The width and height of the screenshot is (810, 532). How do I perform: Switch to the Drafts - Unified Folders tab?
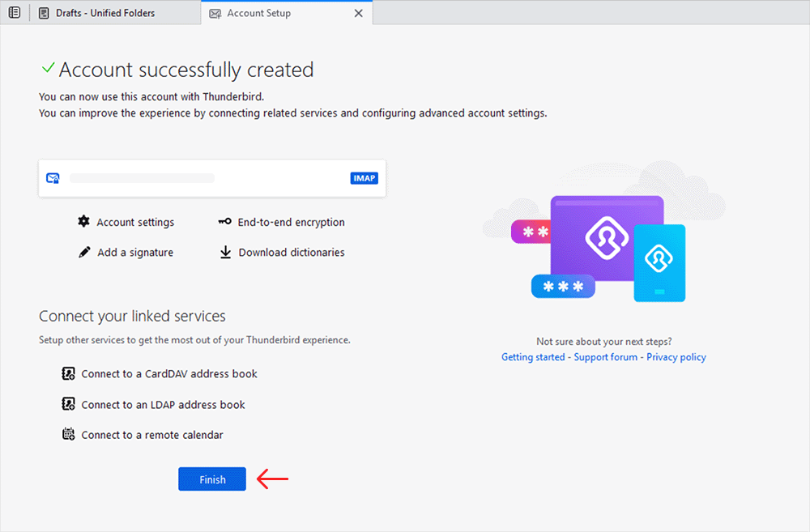coord(113,12)
